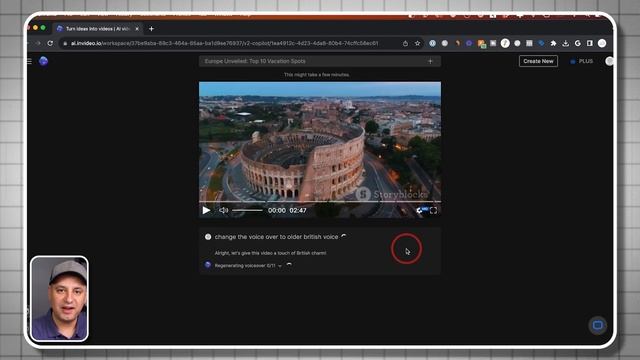Open the invideo hamburger menu
This screenshot has width=640, height=360.
point(29,61)
